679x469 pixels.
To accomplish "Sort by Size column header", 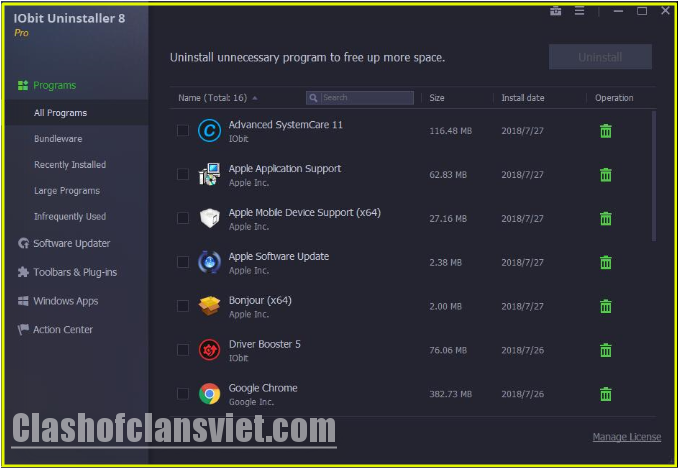I will click(436, 98).
